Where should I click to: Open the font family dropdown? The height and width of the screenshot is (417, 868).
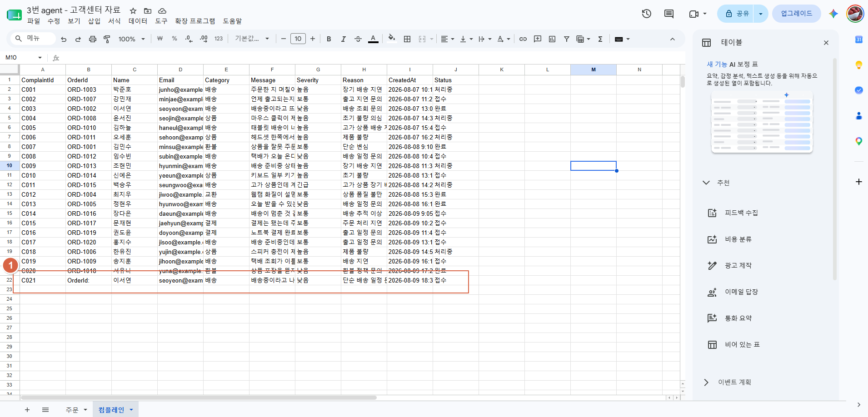pyautogui.click(x=252, y=39)
